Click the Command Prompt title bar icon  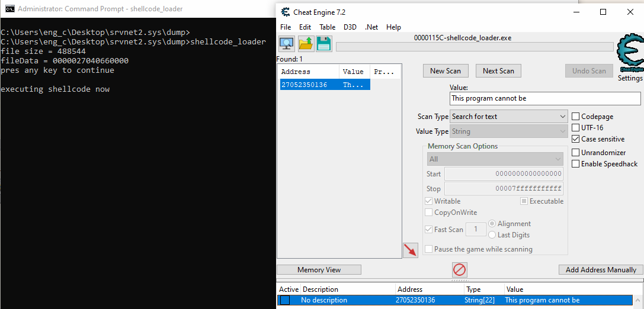[10, 9]
